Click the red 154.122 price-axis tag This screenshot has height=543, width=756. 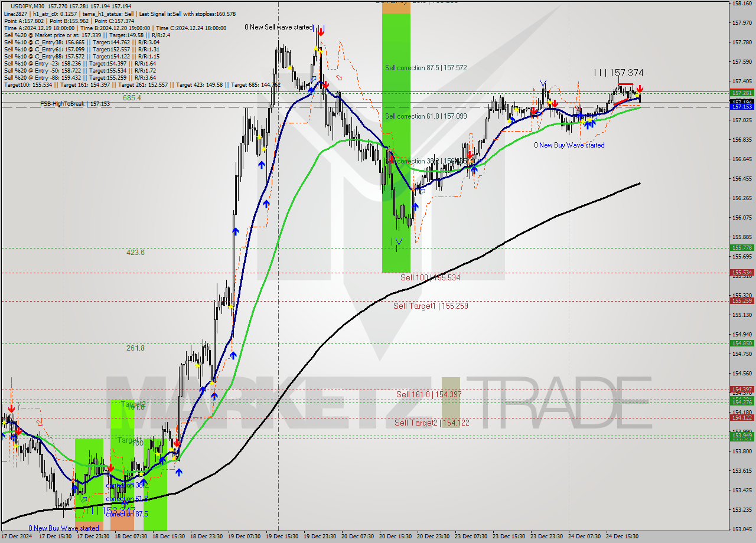(x=742, y=417)
